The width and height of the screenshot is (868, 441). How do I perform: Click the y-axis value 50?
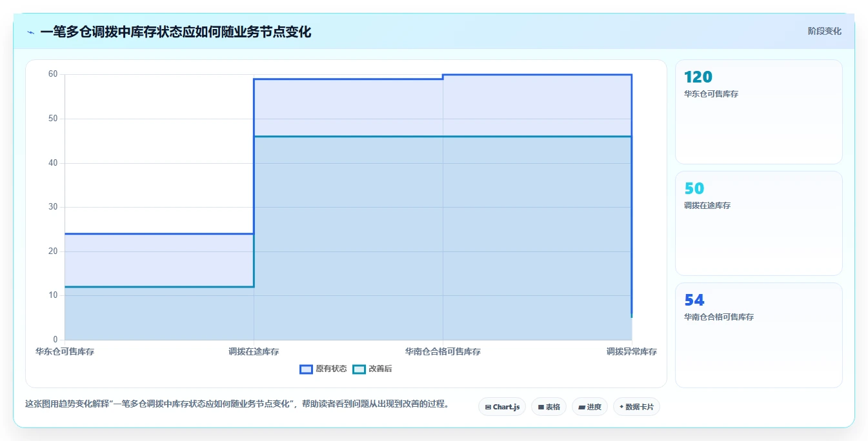(53, 119)
